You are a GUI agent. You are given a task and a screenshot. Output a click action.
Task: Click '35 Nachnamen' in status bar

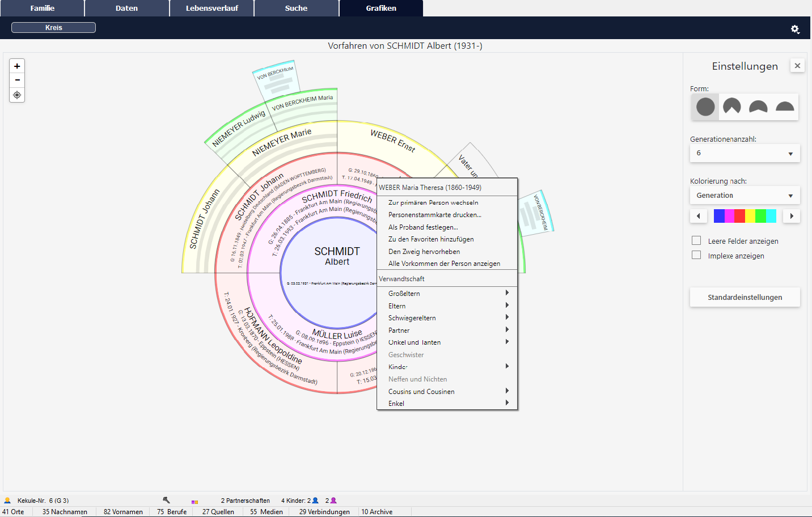click(x=65, y=511)
